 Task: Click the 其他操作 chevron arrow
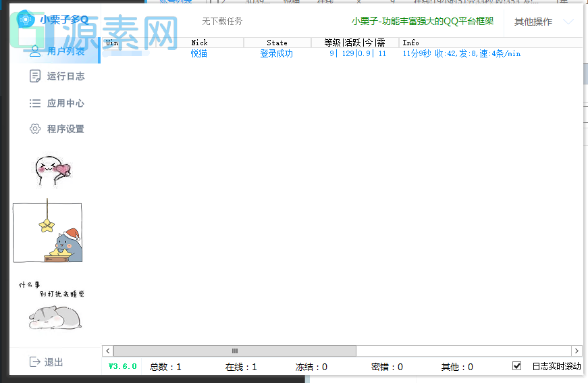[x=568, y=22]
